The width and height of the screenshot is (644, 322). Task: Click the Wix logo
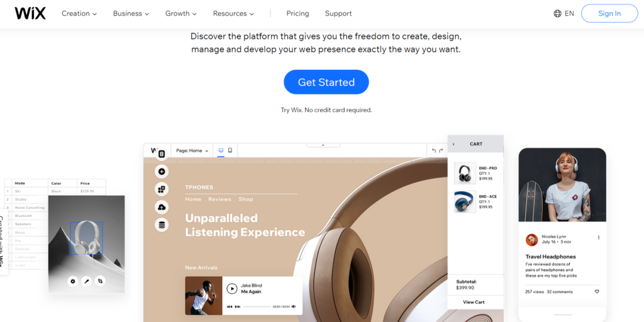click(30, 13)
